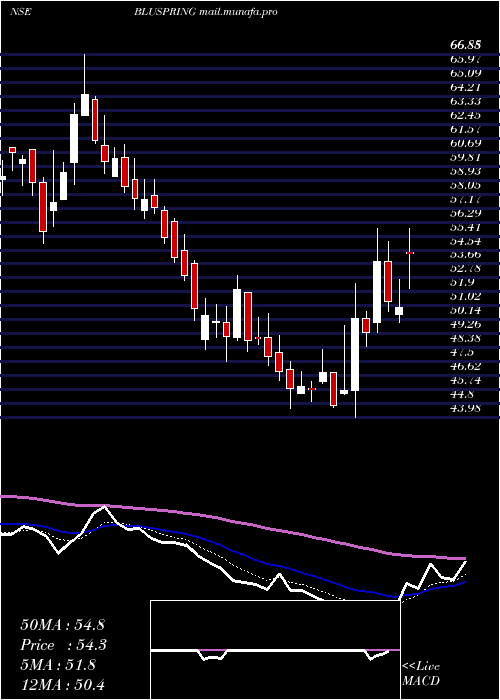The width and height of the screenshot is (500, 700).
Task: Click the 58.93 price level
Action: pyautogui.click(x=466, y=171)
